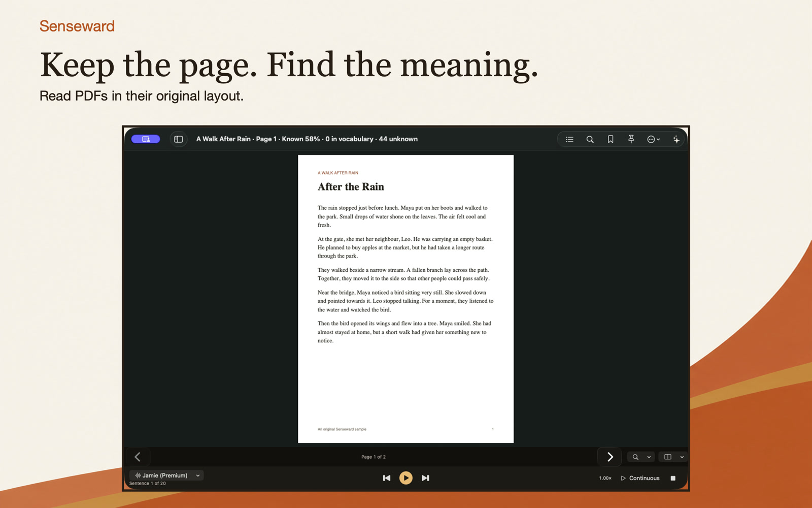The image size is (812, 508).
Task: Skip back to the previous sentence
Action: click(x=387, y=478)
